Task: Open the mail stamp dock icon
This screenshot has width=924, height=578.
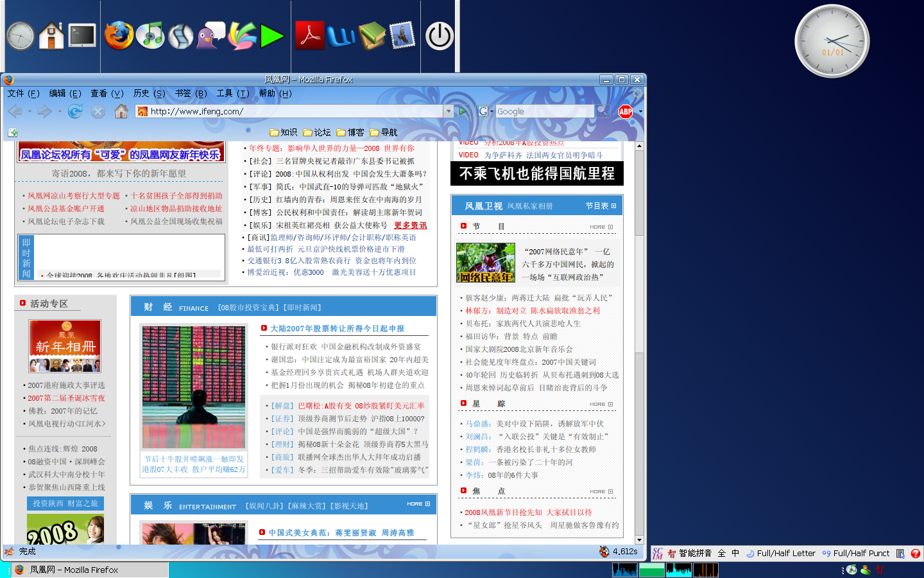Action: (x=402, y=35)
